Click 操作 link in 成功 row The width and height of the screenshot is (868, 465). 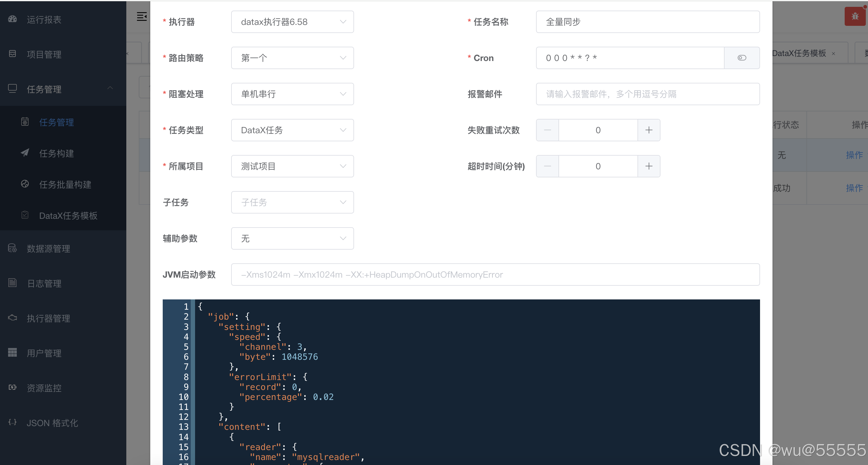pyautogui.click(x=854, y=188)
